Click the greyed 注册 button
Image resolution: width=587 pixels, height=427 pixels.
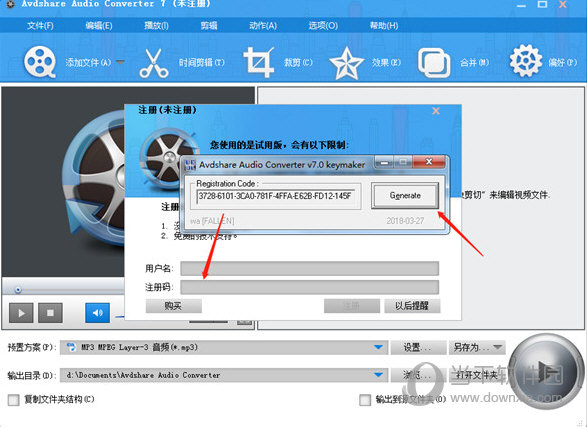[x=352, y=306]
